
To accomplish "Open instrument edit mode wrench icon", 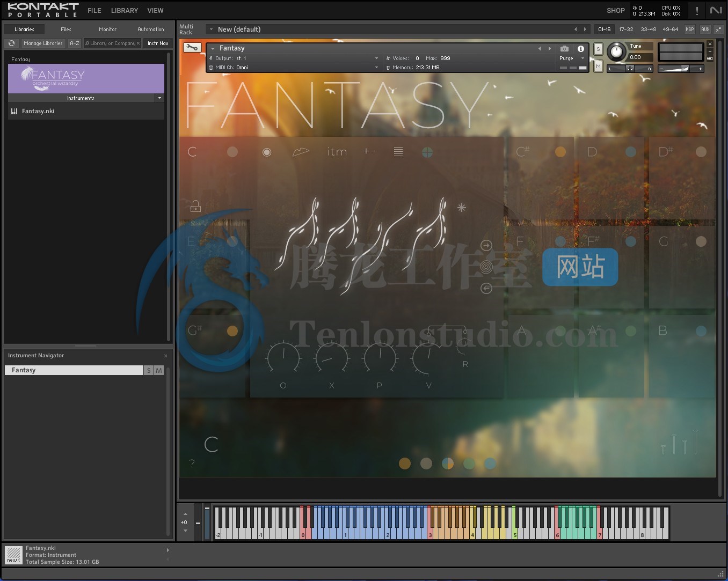I will pyautogui.click(x=192, y=48).
